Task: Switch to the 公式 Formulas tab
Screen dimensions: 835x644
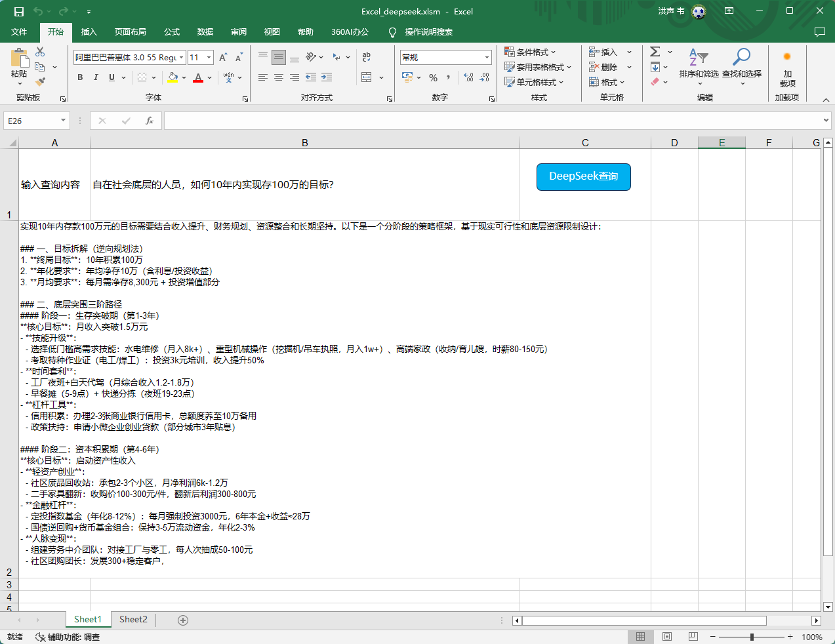Action: (172, 31)
